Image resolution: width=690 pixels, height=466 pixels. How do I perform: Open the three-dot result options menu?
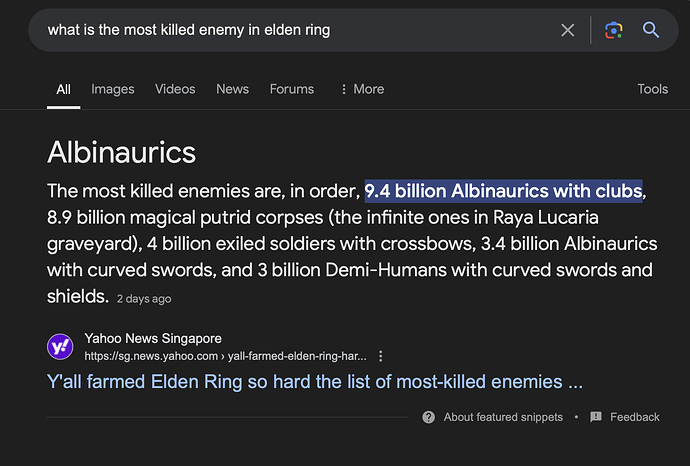point(381,356)
